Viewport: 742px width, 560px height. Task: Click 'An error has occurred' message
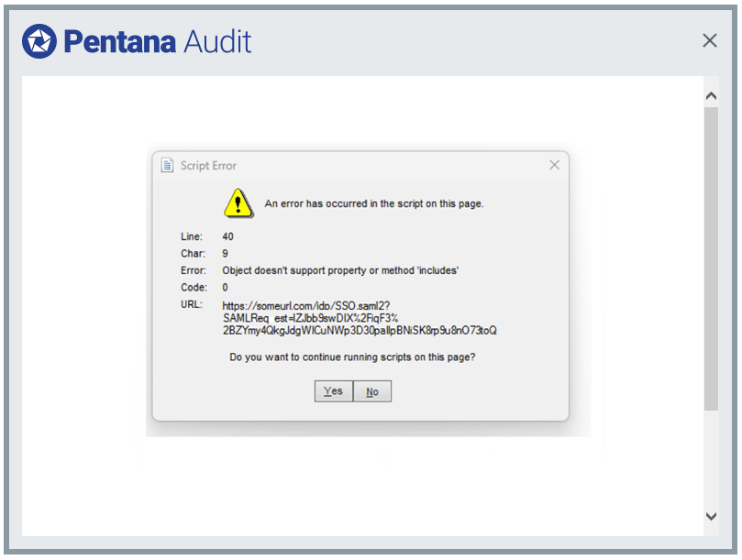(x=374, y=203)
